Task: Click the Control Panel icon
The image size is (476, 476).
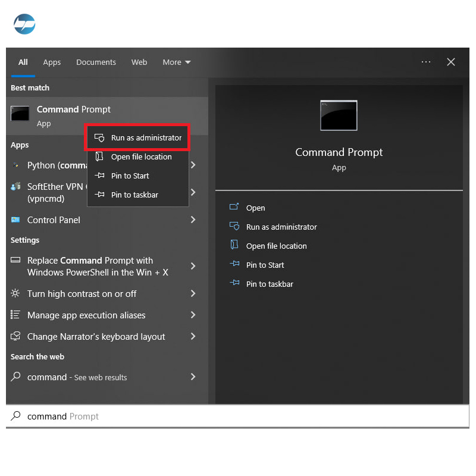Action: [x=15, y=220]
